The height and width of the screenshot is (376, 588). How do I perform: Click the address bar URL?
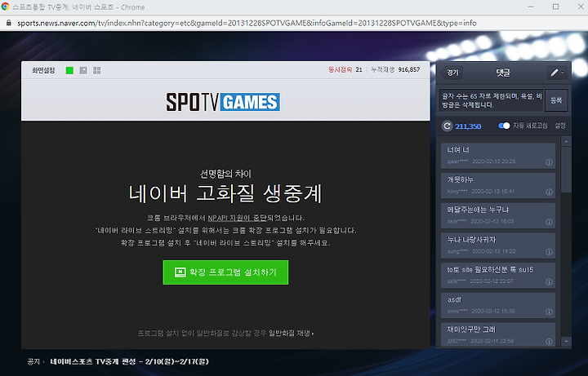(247, 23)
